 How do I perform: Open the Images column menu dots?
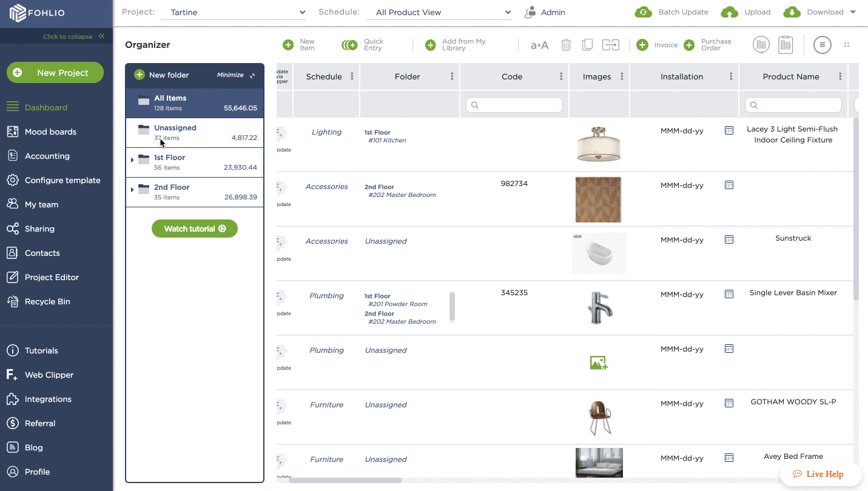[x=622, y=77]
